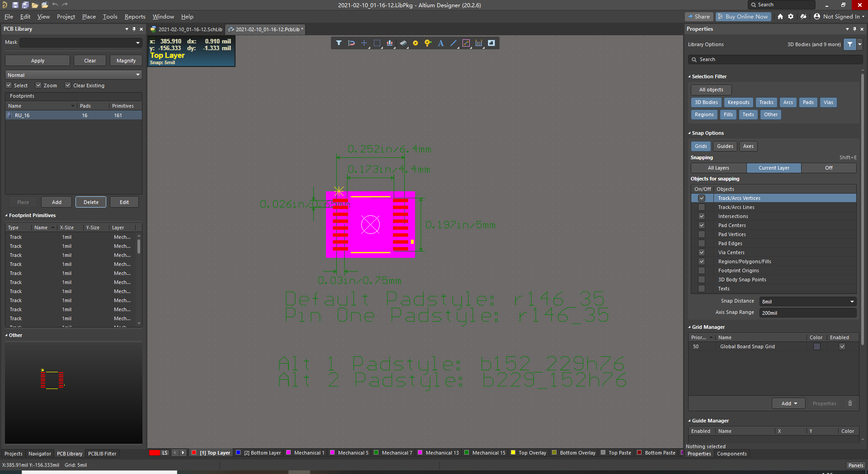
Task: Click the Home icon
Action: pyautogui.click(x=780, y=16)
